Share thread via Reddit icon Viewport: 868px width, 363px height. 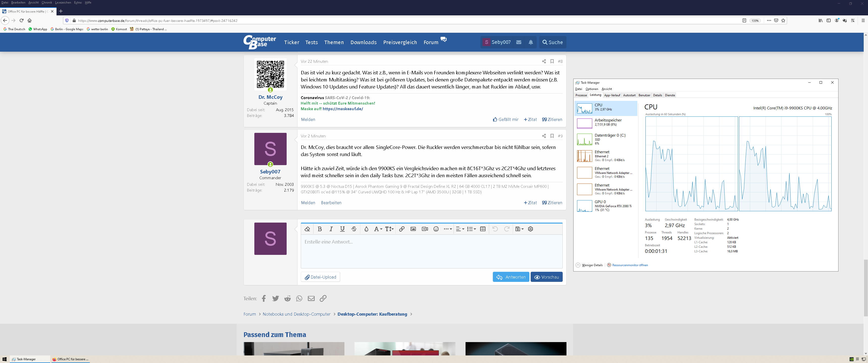(287, 298)
